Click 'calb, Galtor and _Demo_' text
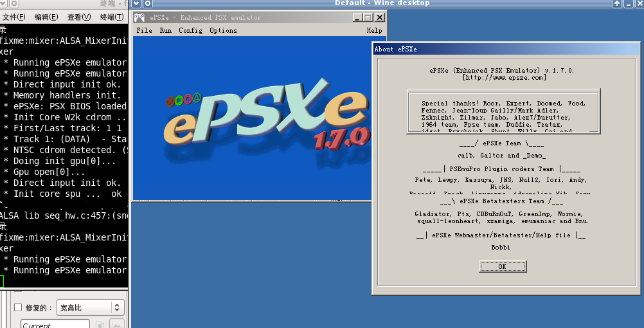Screen dimensions: 644x328 coord(501,156)
